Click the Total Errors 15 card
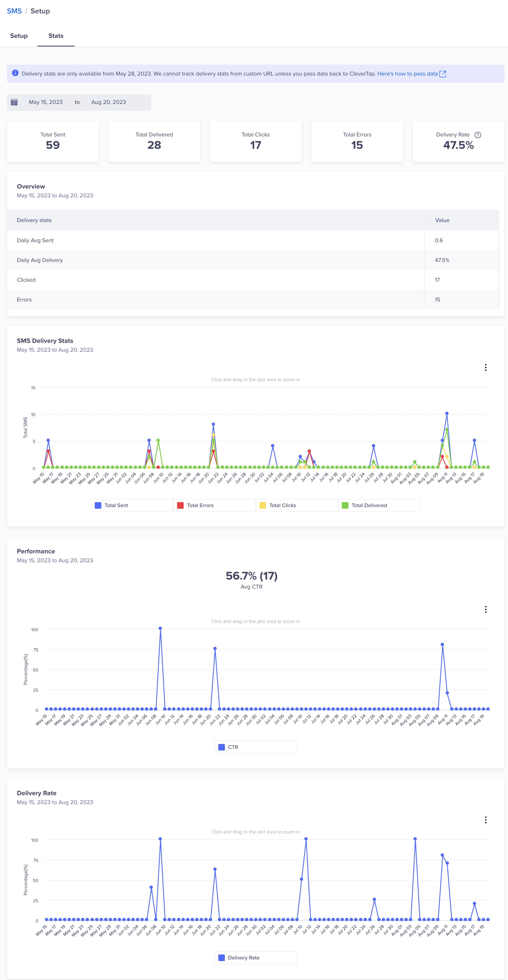 pyautogui.click(x=357, y=141)
